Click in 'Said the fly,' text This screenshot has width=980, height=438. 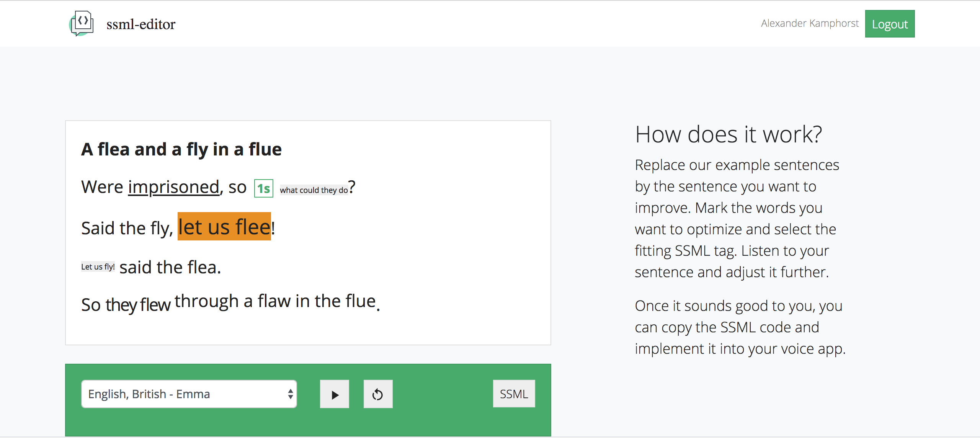point(127,228)
